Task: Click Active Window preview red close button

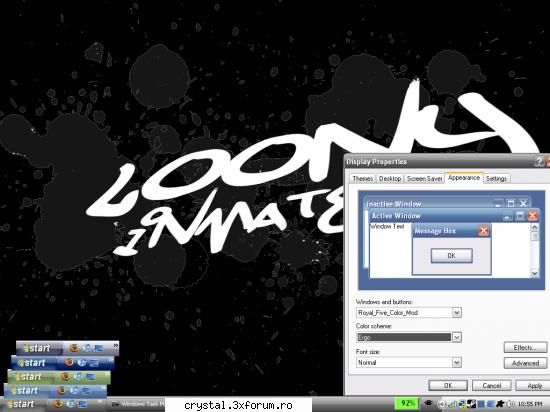Action: [532, 215]
